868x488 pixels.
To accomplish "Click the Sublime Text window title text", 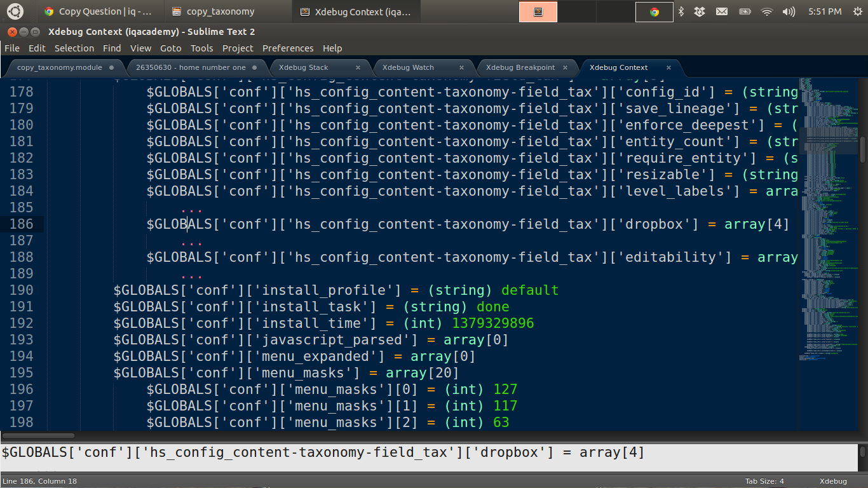I will pyautogui.click(x=152, y=32).
